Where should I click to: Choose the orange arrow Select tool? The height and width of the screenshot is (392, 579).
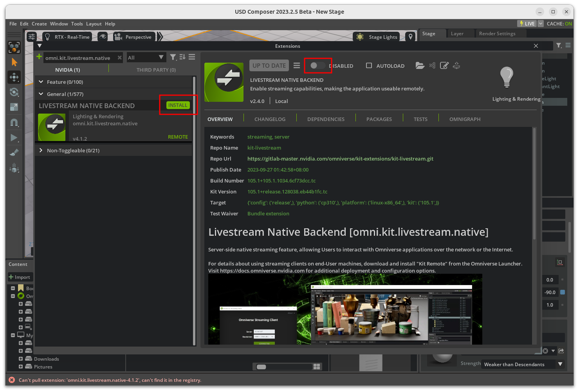[14, 62]
